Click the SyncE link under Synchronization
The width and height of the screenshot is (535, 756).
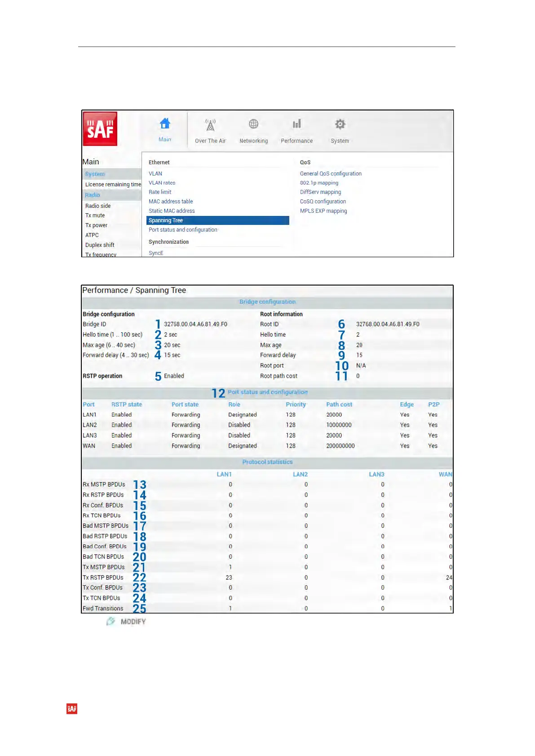[x=156, y=253]
